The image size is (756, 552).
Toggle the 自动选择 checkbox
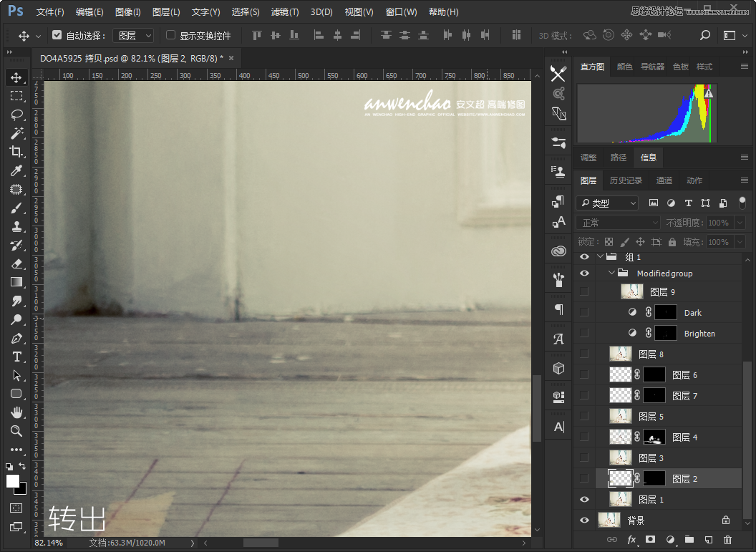56,34
